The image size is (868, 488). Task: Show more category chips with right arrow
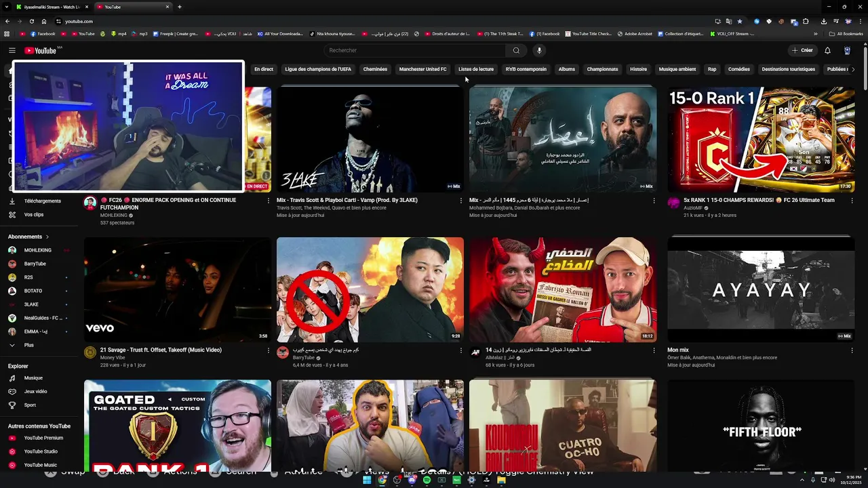coord(852,69)
